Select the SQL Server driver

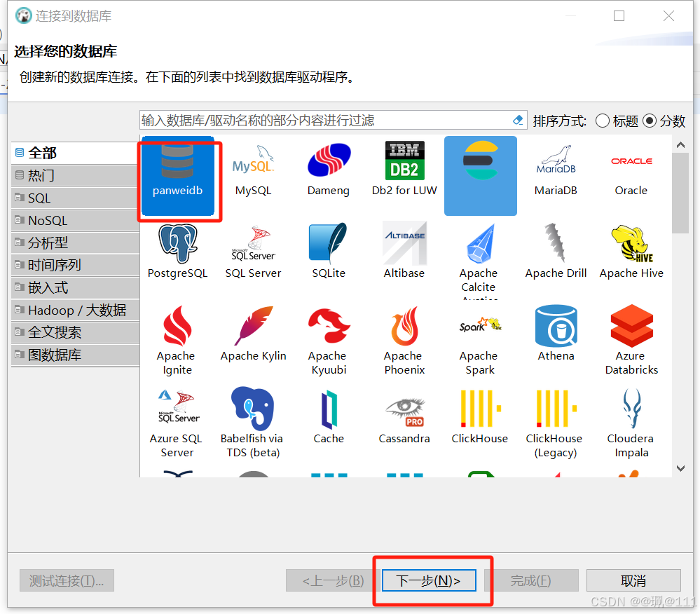pos(253,252)
